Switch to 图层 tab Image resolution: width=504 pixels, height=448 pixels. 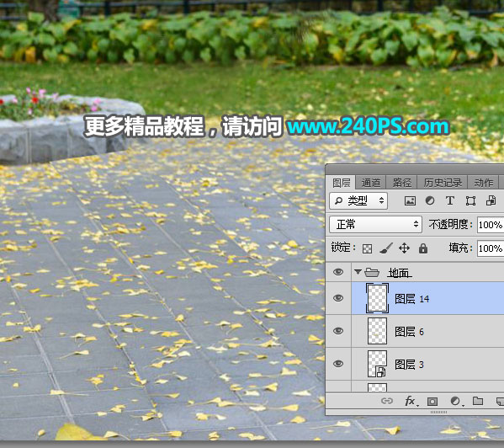[341, 183]
